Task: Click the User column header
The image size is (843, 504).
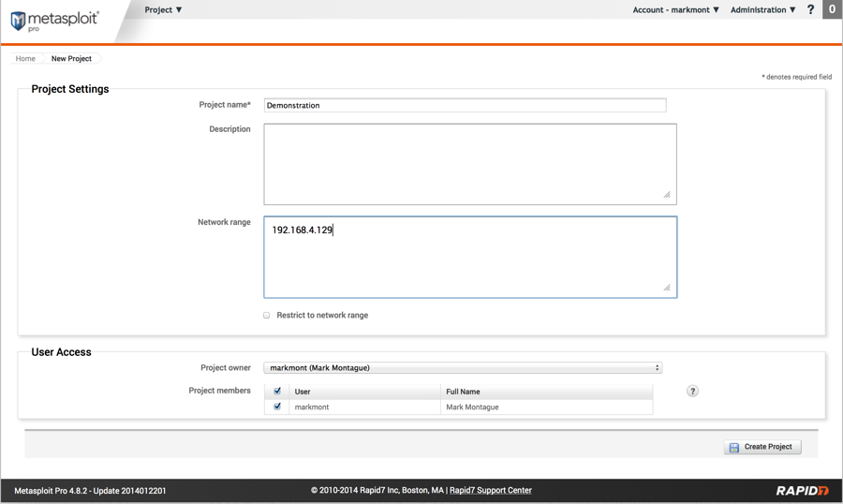Action: (x=365, y=392)
